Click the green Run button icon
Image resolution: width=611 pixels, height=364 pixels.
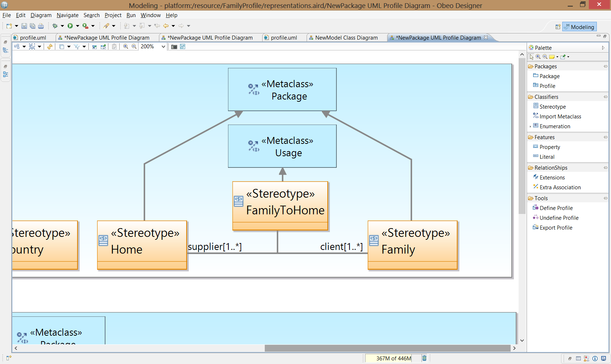(x=70, y=26)
